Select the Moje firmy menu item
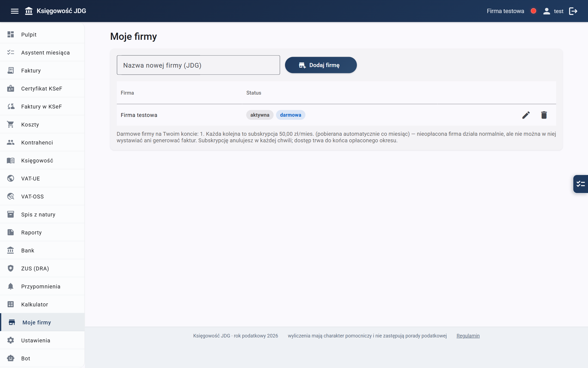Viewport: 588px width, 368px height. click(42, 322)
